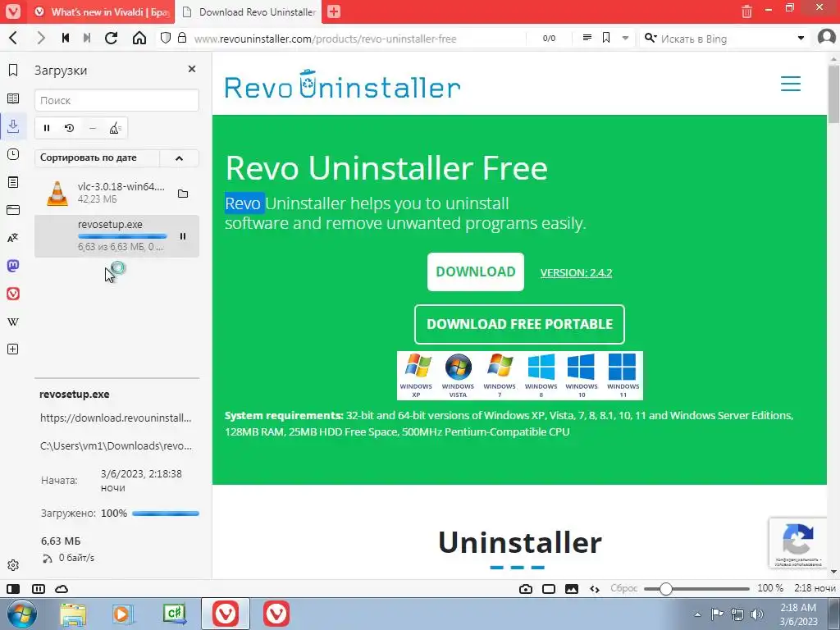
Task: Toggle sort order arrow
Action: (179, 158)
